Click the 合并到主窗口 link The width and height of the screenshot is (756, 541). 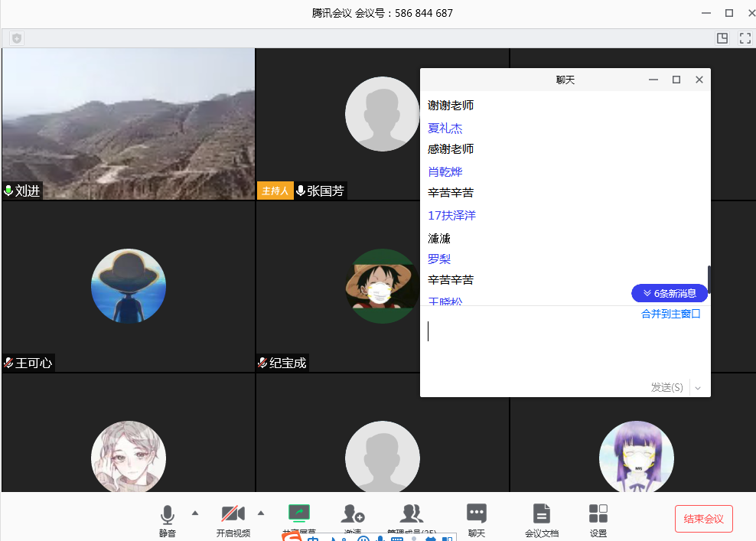tap(670, 314)
